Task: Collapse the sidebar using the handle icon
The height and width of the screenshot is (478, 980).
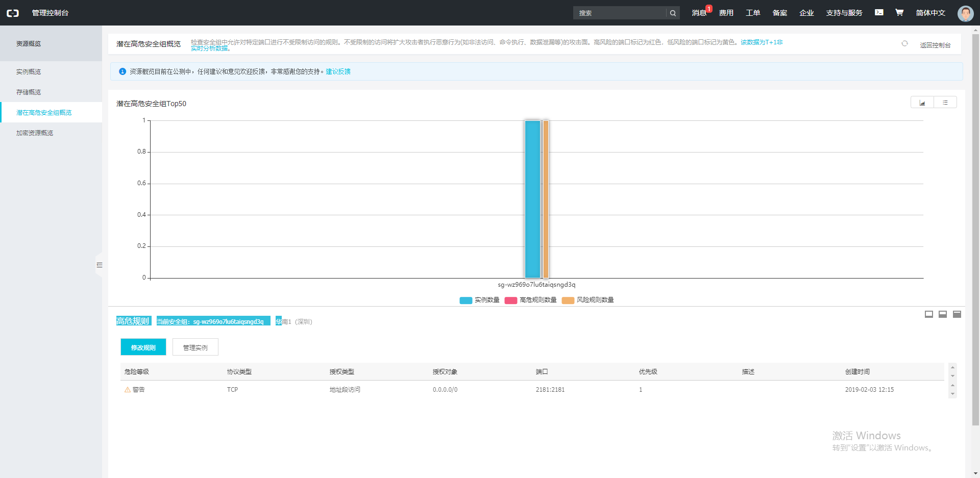Action: point(100,265)
